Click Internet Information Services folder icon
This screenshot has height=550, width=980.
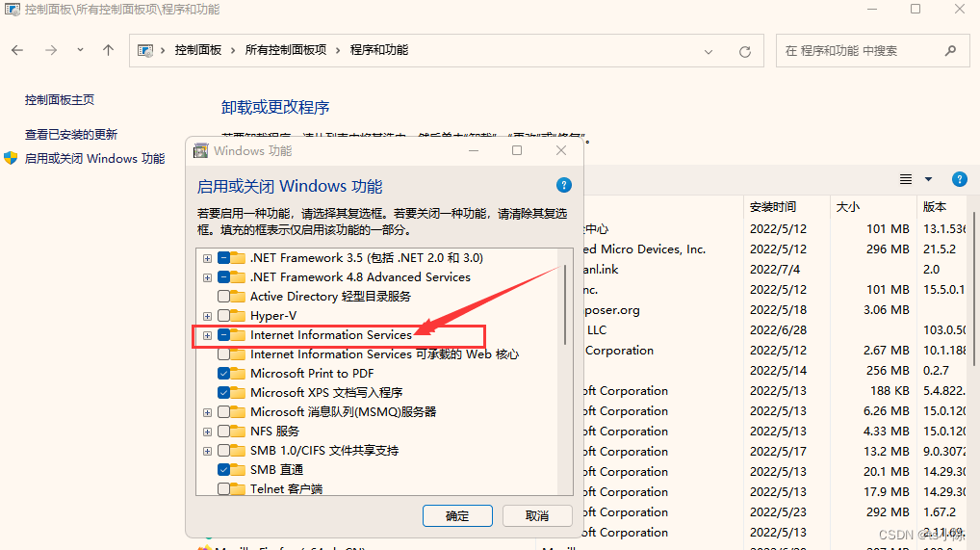[238, 335]
